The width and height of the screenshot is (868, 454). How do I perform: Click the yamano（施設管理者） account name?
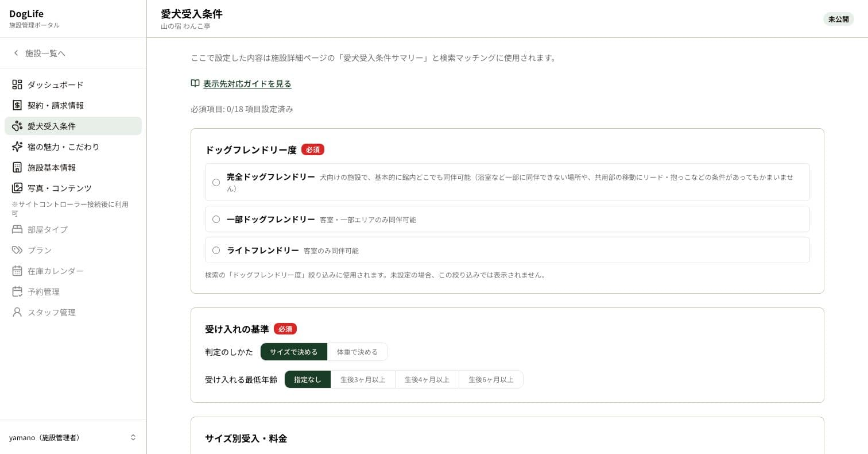45,437
